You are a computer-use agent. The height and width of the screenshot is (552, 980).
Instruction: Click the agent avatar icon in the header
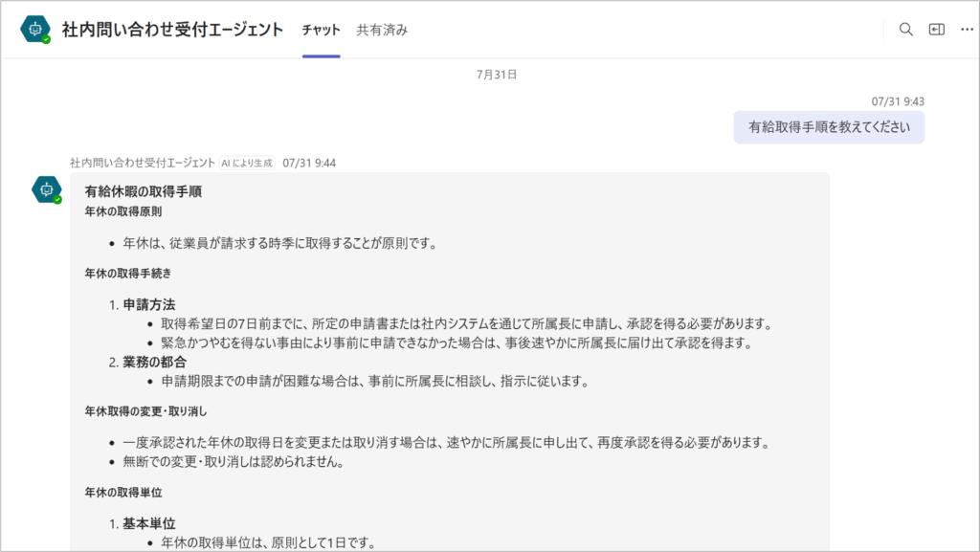(35, 29)
